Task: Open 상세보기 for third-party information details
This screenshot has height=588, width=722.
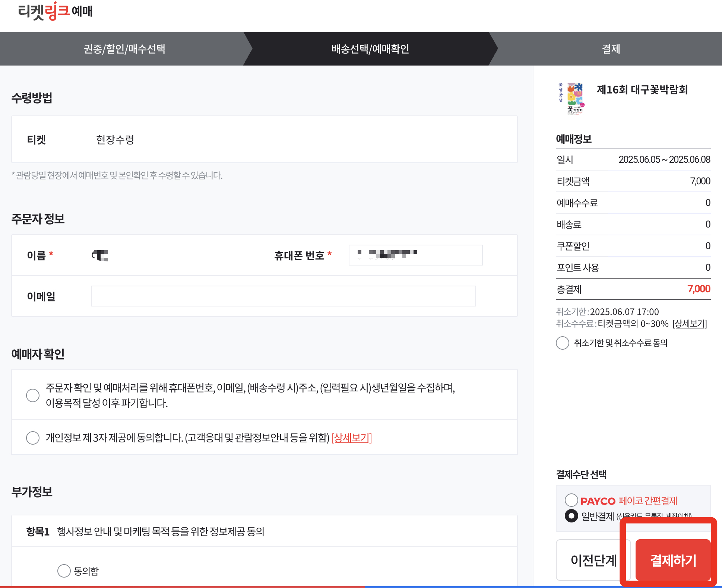Action: pos(352,438)
